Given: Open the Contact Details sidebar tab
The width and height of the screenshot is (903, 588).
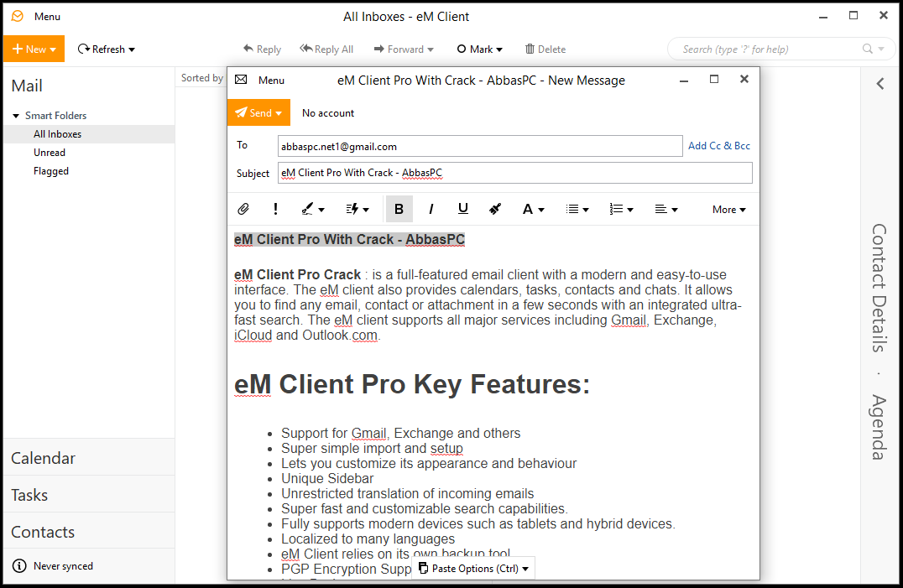Looking at the screenshot, I should click(879, 288).
